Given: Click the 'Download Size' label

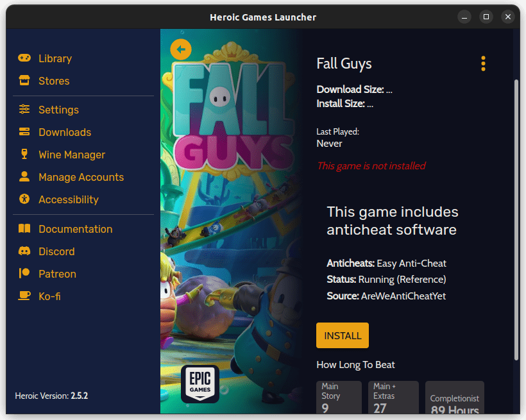Looking at the screenshot, I should coord(350,89).
